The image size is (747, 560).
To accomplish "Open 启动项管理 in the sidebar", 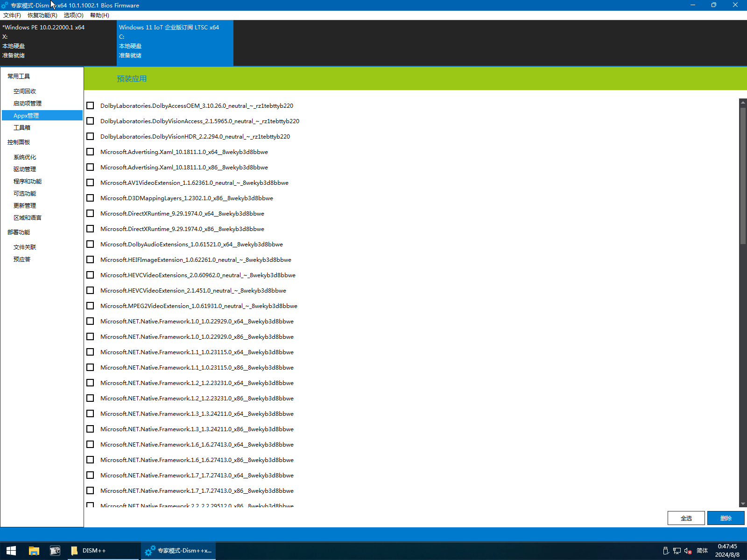I will (x=28, y=104).
